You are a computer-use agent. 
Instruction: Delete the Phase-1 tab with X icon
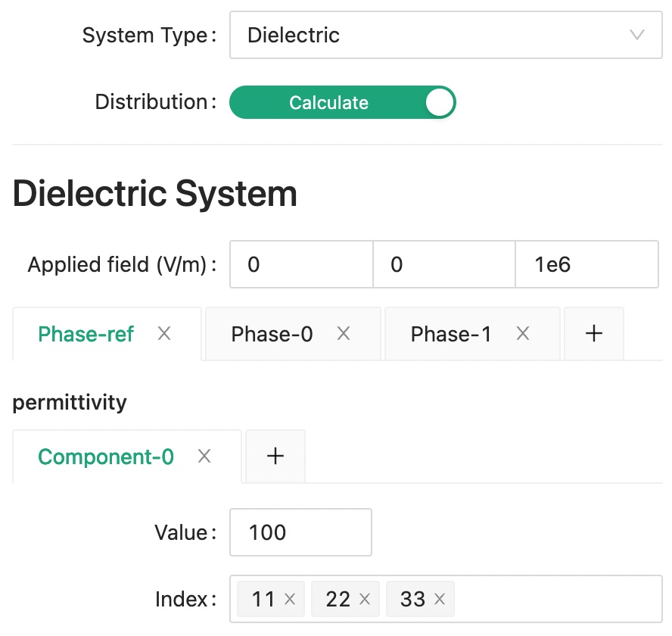click(523, 333)
